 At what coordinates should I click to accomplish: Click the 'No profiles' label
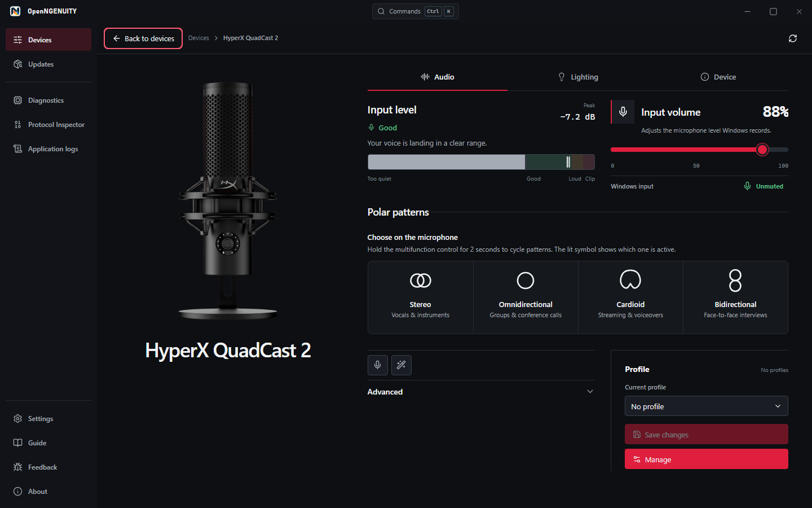point(774,370)
